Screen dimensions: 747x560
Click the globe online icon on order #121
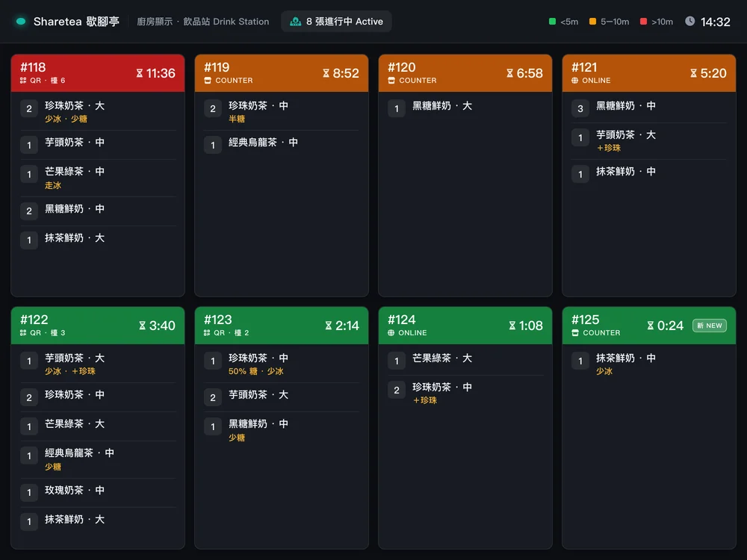coord(574,81)
